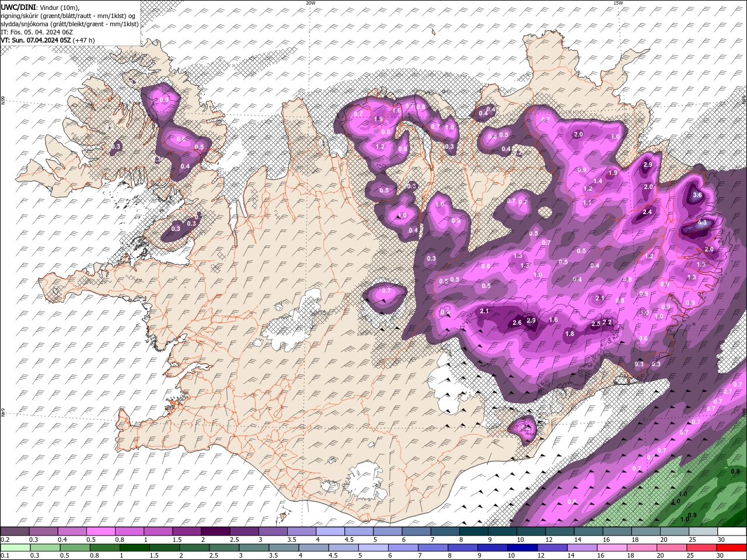The image size is (747, 560).
Task: Click the 2.5 value on the map
Action: pos(596,324)
